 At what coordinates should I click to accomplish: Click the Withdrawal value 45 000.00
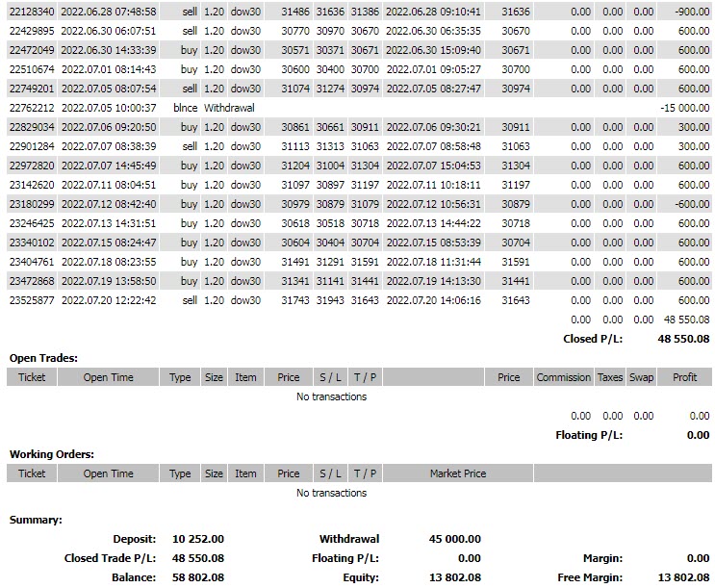pos(454,539)
